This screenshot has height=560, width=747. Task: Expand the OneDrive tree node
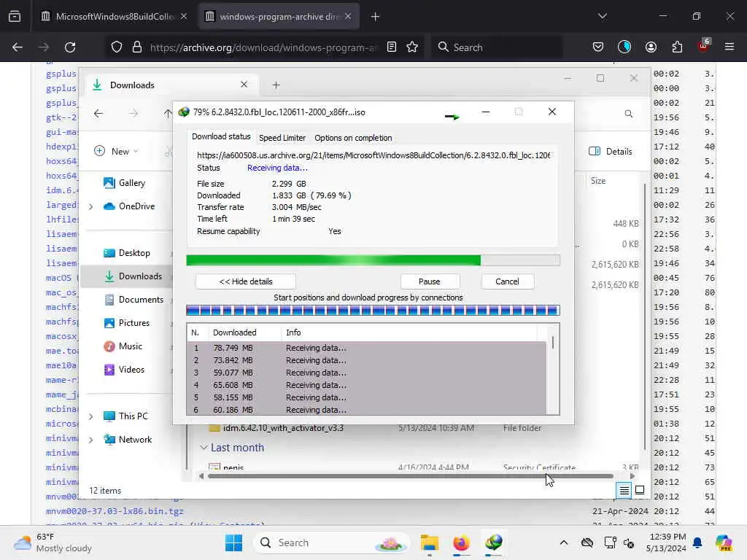click(90, 206)
